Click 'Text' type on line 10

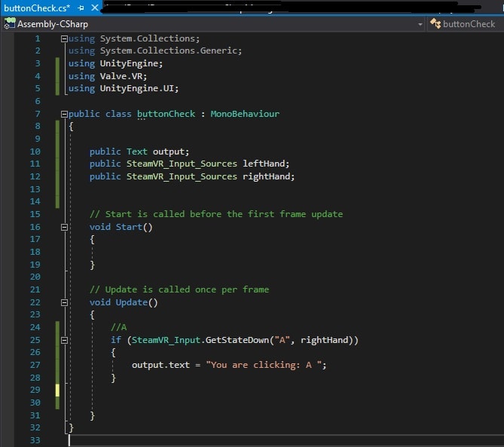click(136, 152)
